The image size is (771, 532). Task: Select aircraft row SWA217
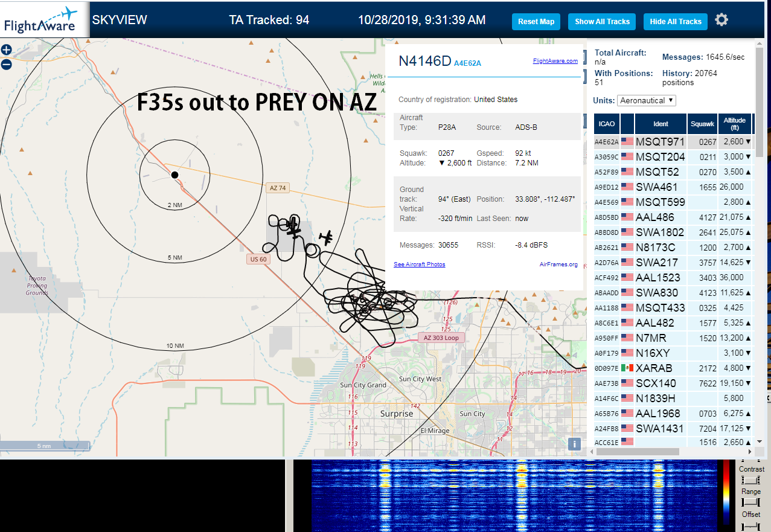[673, 263]
